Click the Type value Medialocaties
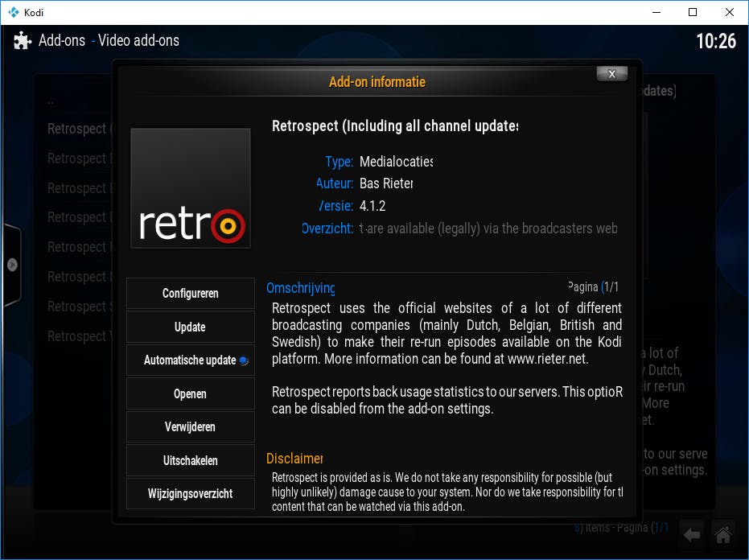This screenshot has width=749, height=560. [396, 162]
